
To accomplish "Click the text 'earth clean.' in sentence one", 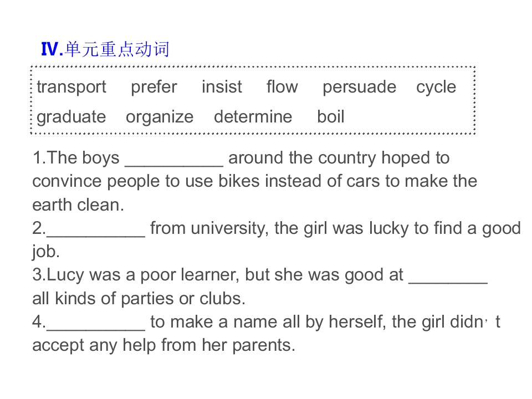I will [78, 205].
